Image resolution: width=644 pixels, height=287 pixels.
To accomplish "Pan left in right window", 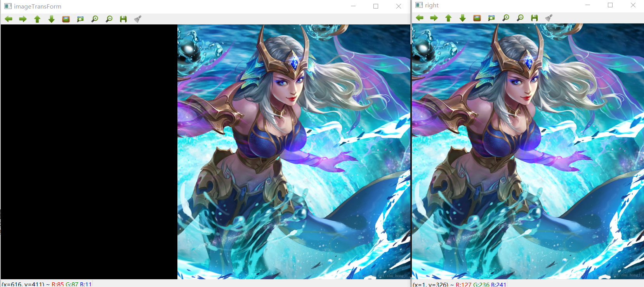I will tap(420, 18).
